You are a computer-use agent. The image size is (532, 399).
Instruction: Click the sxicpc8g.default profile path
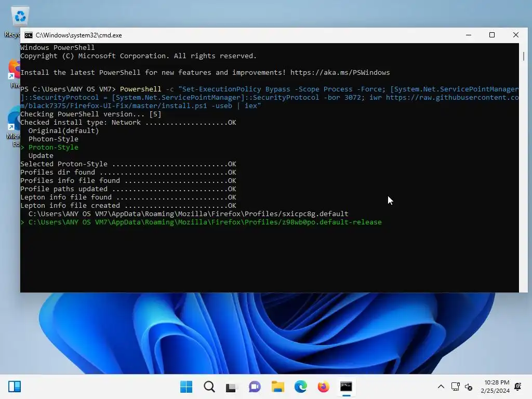coord(188,214)
